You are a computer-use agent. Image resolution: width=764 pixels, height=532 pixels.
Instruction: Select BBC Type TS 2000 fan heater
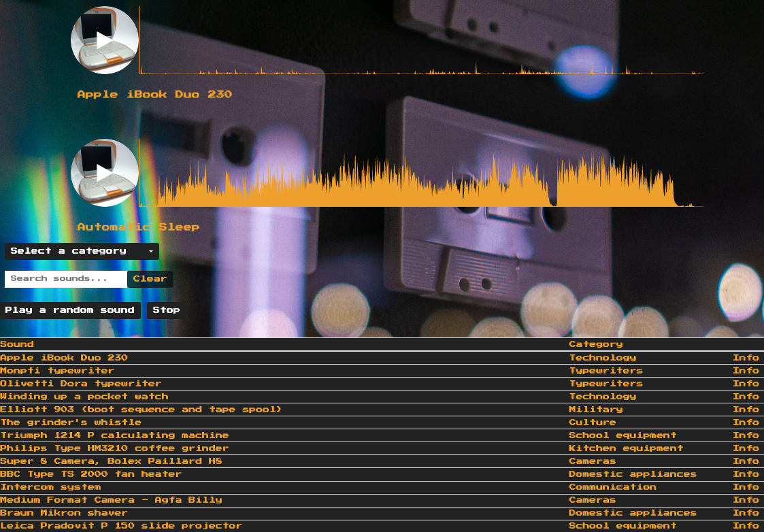[x=90, y=474]
